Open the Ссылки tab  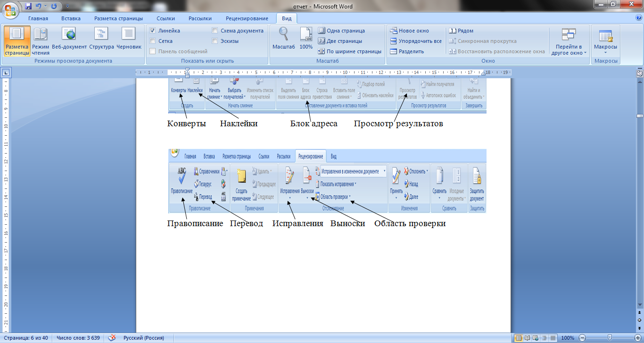coord(166,18)
